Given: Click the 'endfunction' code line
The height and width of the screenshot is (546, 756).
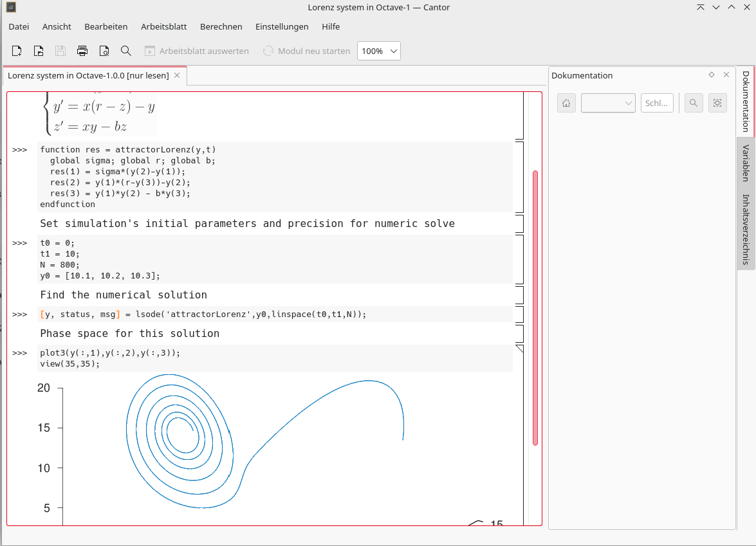Looking at the screenshot, I should pos(68,205).
